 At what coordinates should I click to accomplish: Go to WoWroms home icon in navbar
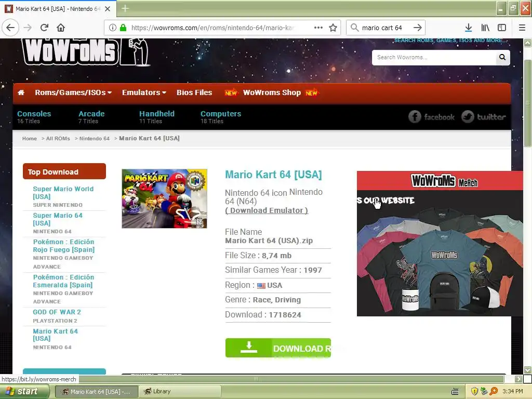click(x=21, y=92)
